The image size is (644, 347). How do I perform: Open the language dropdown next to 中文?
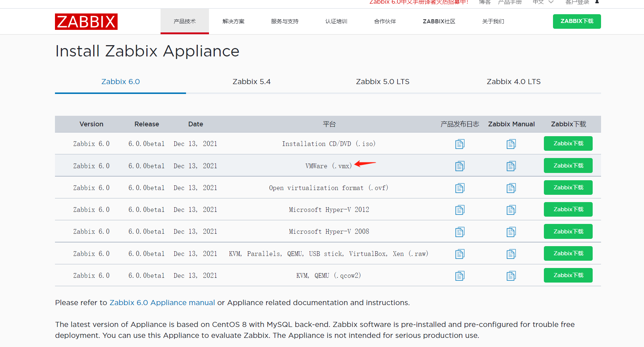coord(551,2)
